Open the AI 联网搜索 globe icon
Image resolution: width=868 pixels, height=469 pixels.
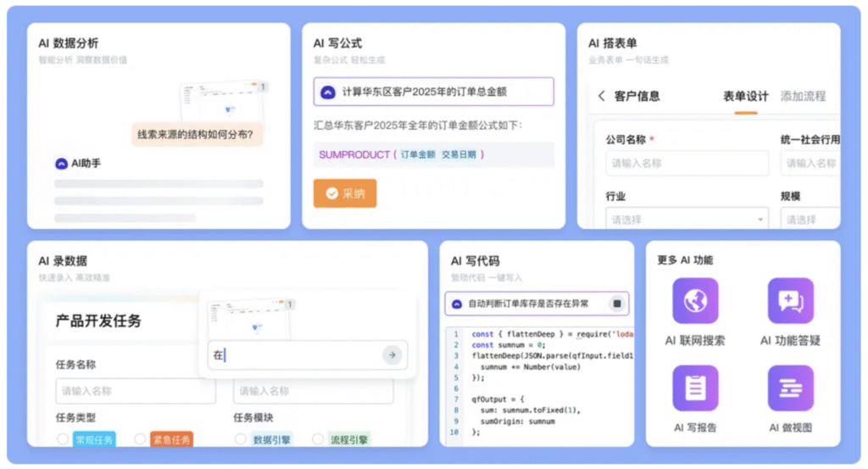695,302
